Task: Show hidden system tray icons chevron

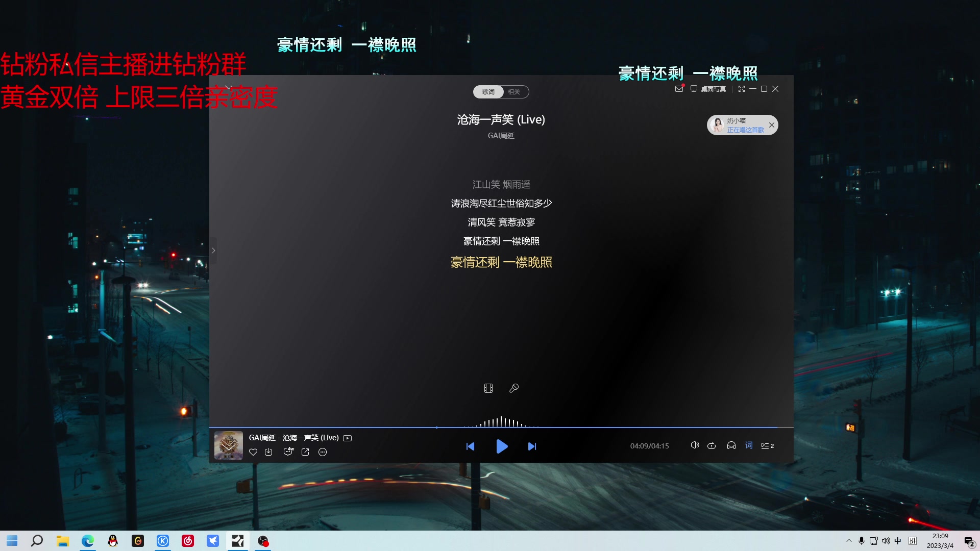Action: pyautogui.click(x=849, y=540)
